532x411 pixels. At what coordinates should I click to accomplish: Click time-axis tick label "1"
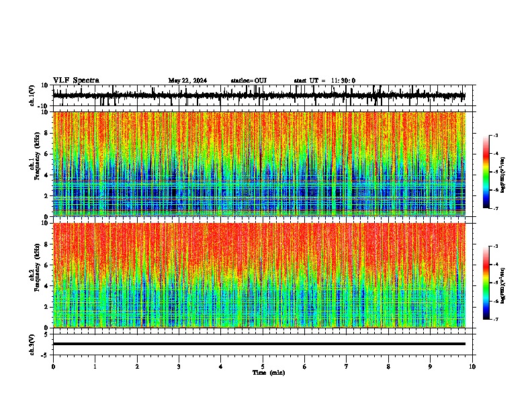tap(95, 367)
